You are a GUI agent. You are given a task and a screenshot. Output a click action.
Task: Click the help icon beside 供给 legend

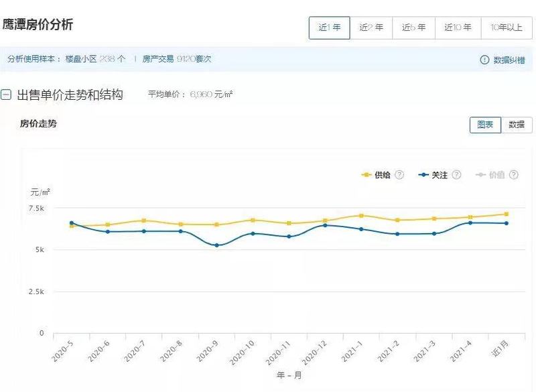399,174
